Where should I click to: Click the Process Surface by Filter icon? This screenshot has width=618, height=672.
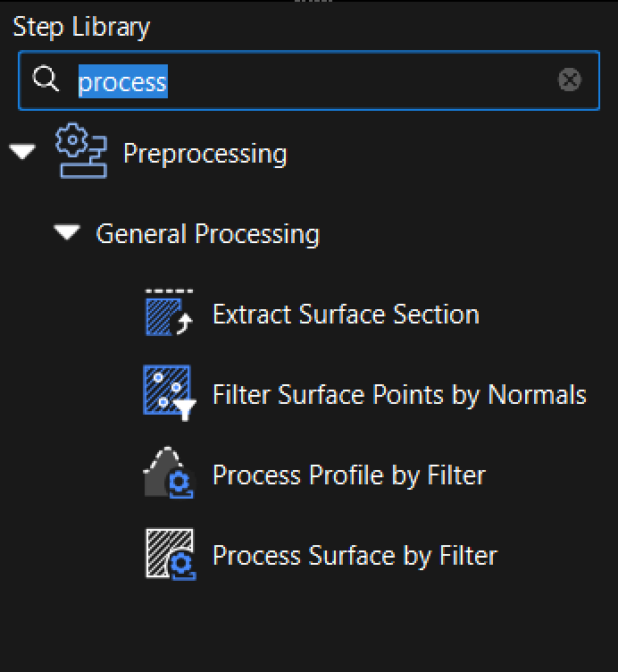(170, 554)
